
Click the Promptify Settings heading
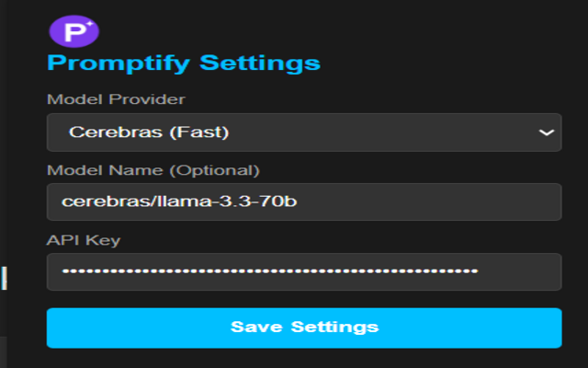coord(183,63)
